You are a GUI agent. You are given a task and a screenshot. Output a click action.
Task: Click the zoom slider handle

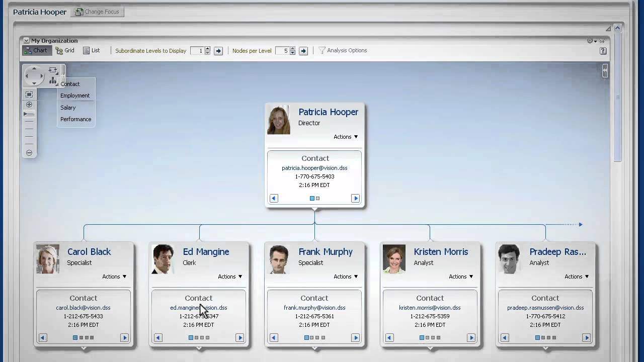(29, 115)
